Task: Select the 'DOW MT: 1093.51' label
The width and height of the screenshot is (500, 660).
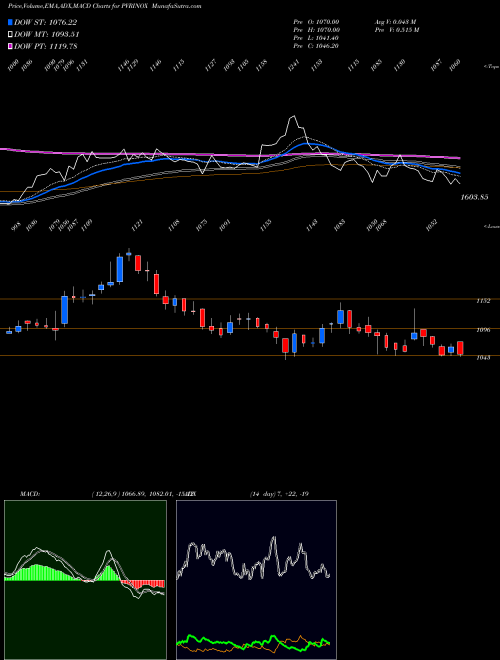Action: pos(47,35)
